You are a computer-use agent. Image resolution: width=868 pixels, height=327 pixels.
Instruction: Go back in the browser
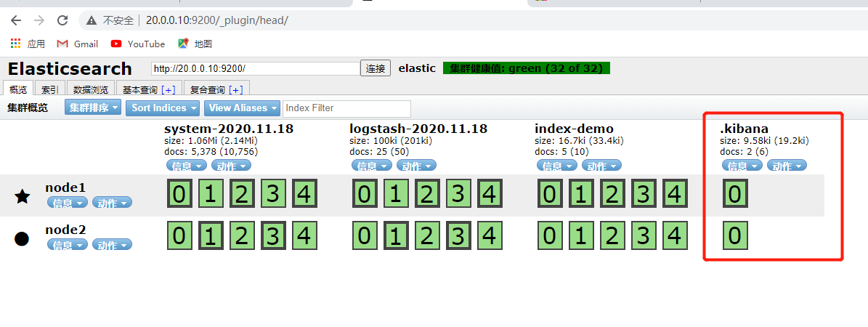16,20
